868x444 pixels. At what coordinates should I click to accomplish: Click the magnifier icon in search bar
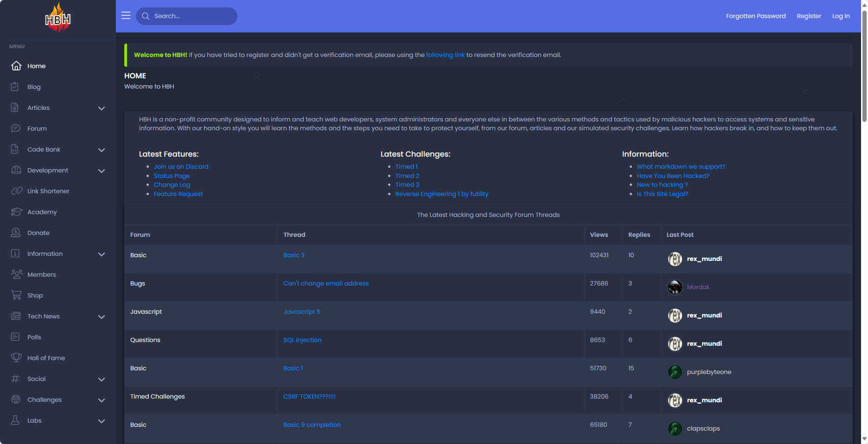[146, 16]
